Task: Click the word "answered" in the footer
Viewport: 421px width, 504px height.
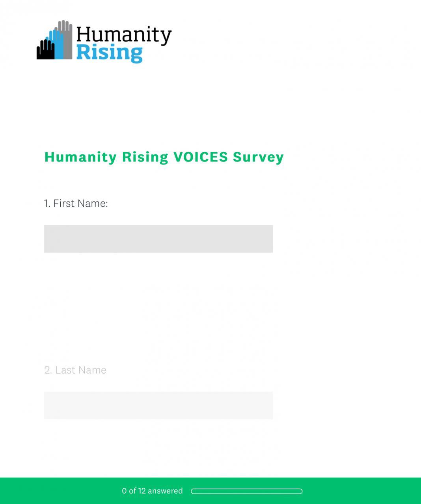Action: [165, 491]
